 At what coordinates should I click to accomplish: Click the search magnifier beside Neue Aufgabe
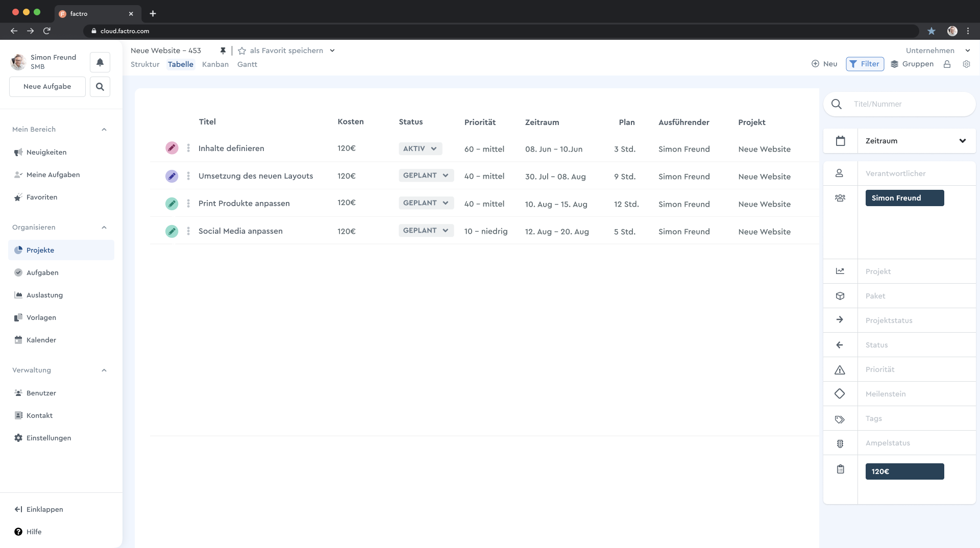[100, 87]
